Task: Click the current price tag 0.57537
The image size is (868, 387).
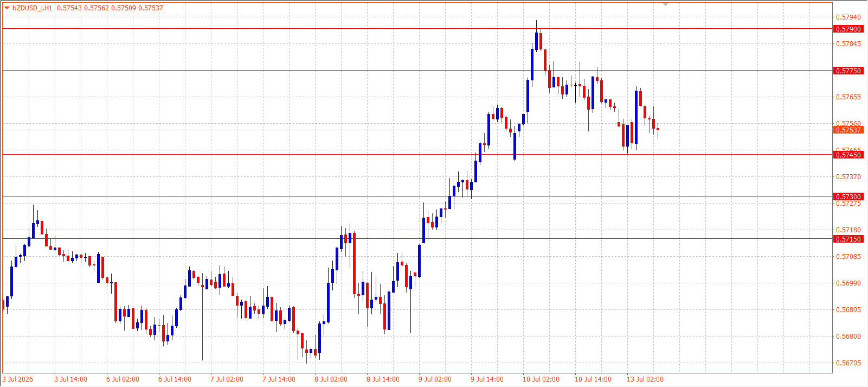Action: (848, 130)
